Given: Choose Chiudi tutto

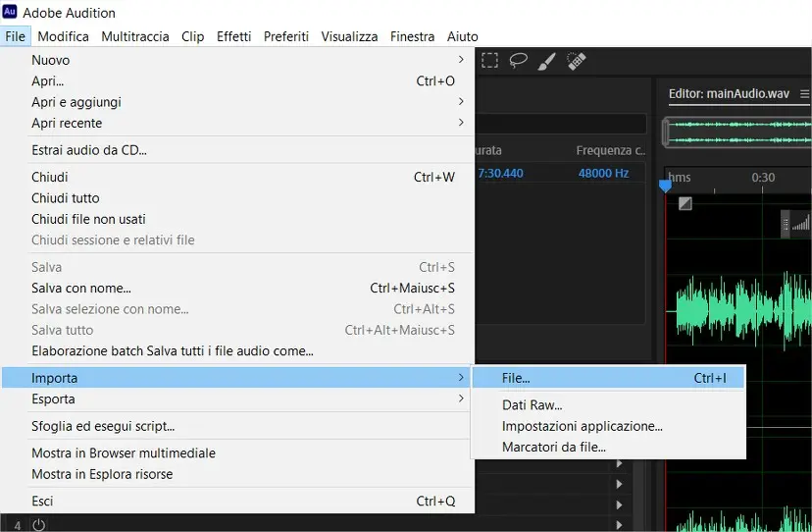Looking at the screenshot, I should 237,198.
